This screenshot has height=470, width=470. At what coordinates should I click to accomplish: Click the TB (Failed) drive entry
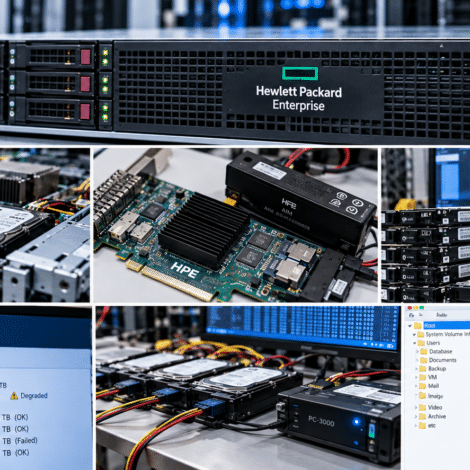(20, 441)
